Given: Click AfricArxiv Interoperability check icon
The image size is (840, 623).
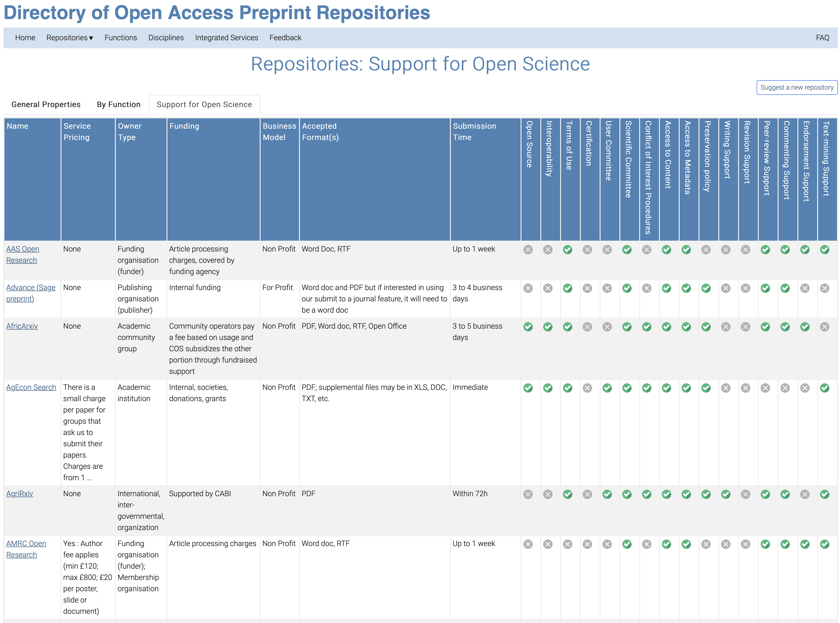Looking at the screenshot, I should 548,327.
